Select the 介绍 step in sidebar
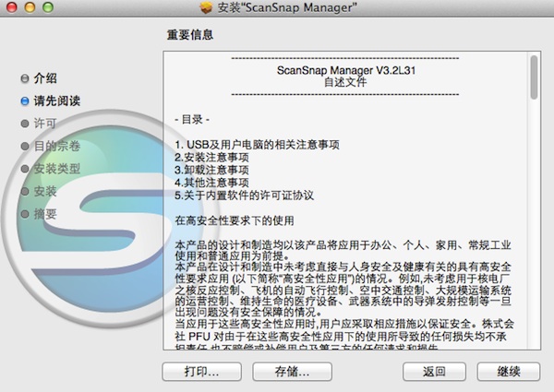The height and width of the screenshot is (392, 554). [45, 78]
